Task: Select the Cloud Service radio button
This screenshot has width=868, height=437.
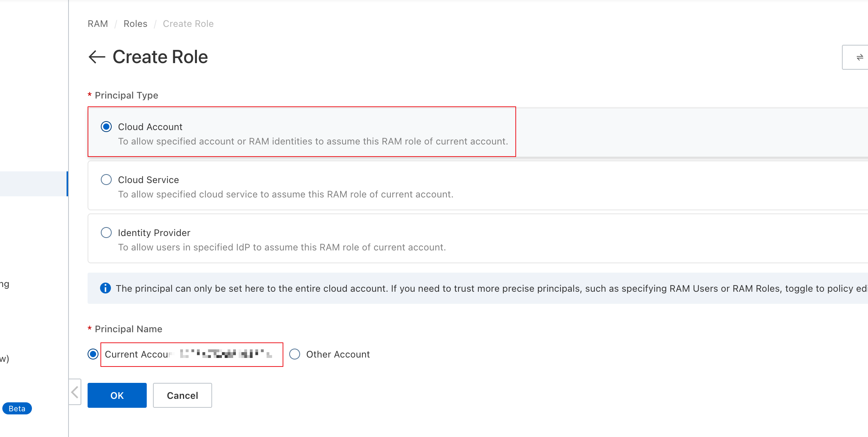Action: [x=106, y=180]
